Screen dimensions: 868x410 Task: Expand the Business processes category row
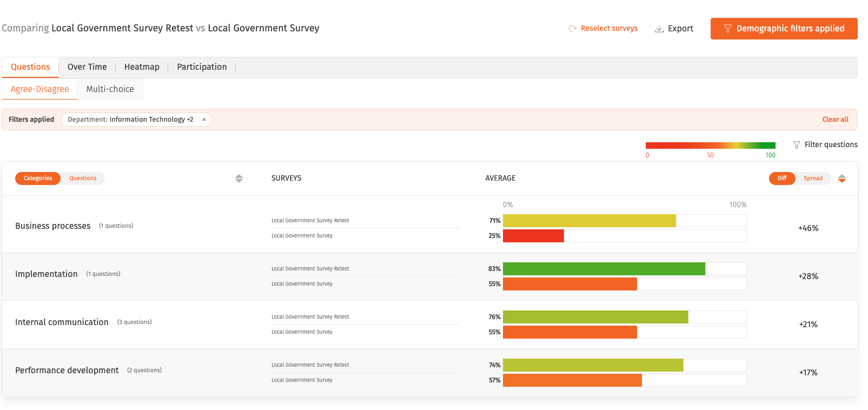(429, 224)
